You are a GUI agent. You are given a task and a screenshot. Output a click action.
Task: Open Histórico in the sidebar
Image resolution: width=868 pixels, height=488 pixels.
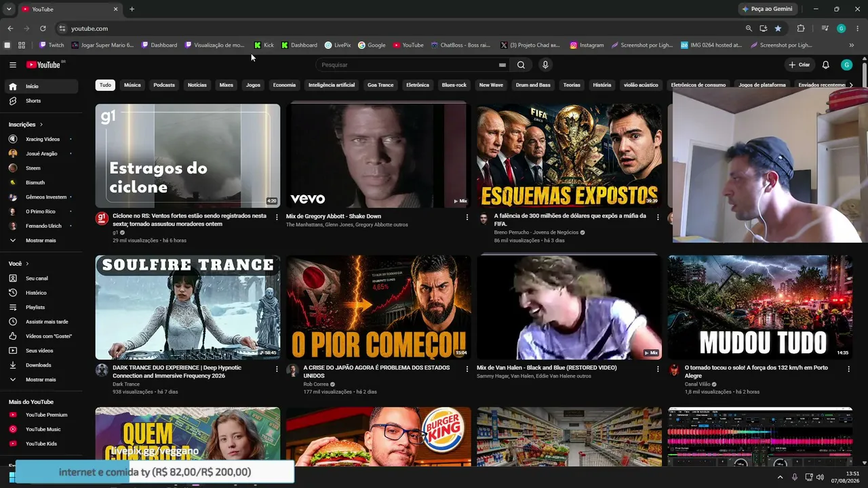pos(42,293)
